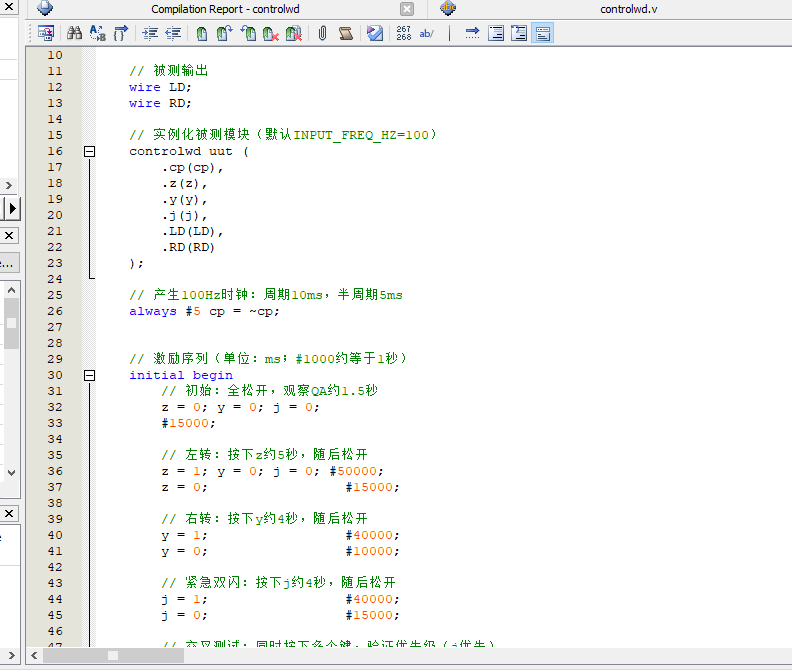
Task: Click left panel scroll down arrow
Action: 11,473
